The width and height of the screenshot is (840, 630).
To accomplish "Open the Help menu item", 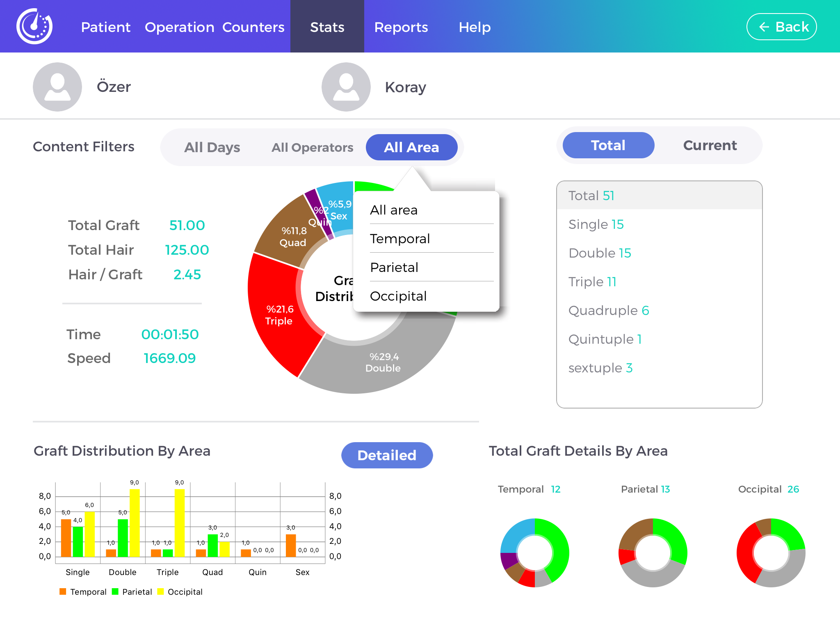I will 475,27.
